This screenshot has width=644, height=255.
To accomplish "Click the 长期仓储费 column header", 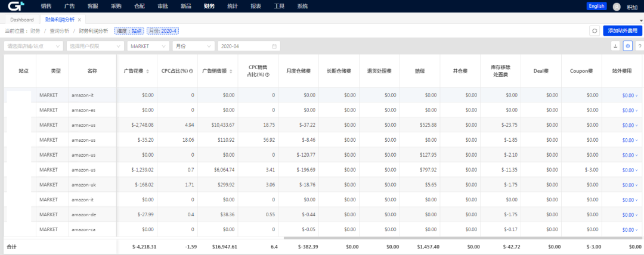I will 339,71.
